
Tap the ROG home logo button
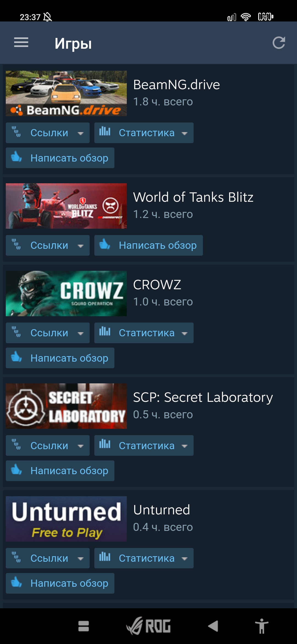click(148, 626)
